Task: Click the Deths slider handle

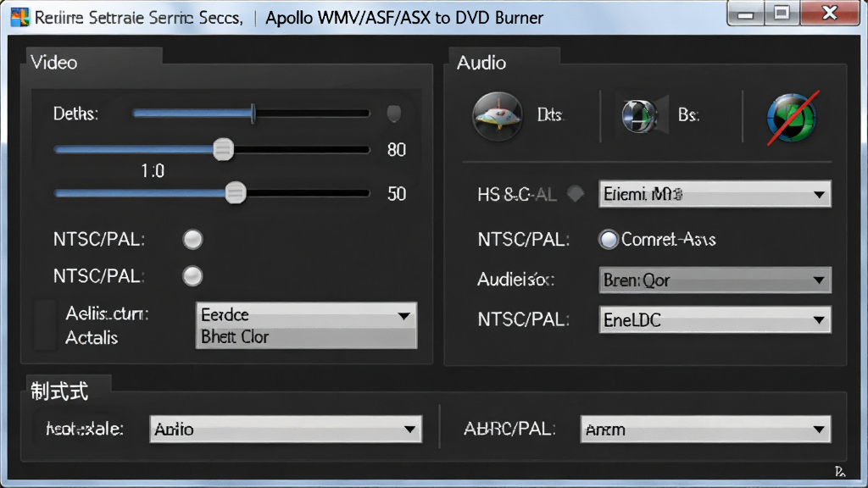Action: pyautogui.click(x=253, y=114)
